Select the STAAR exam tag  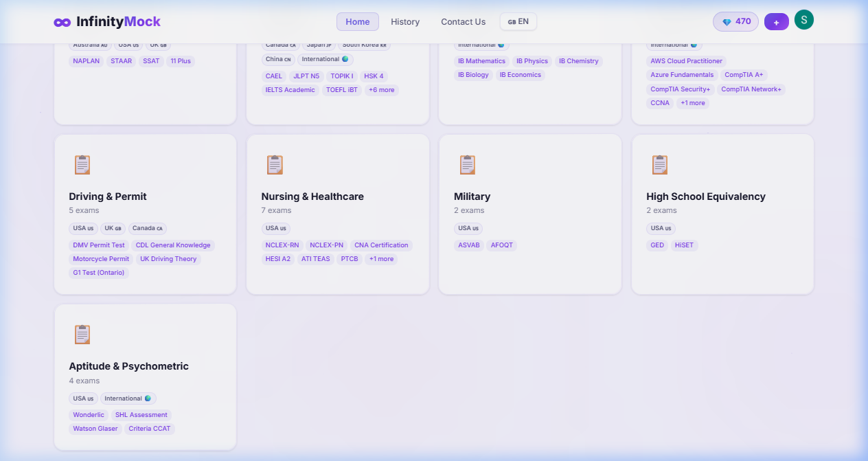[x=122, y=61]
